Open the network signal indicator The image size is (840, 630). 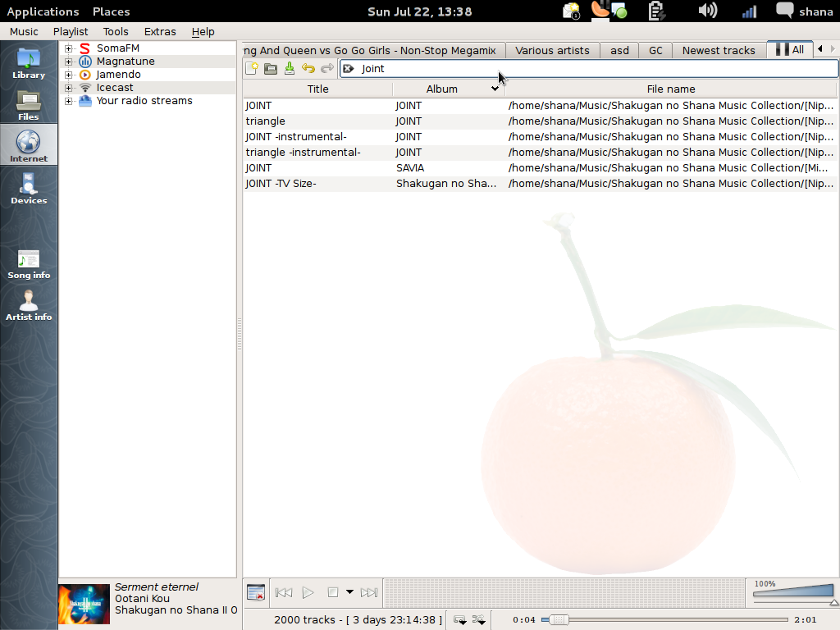[x=749, y=11]
